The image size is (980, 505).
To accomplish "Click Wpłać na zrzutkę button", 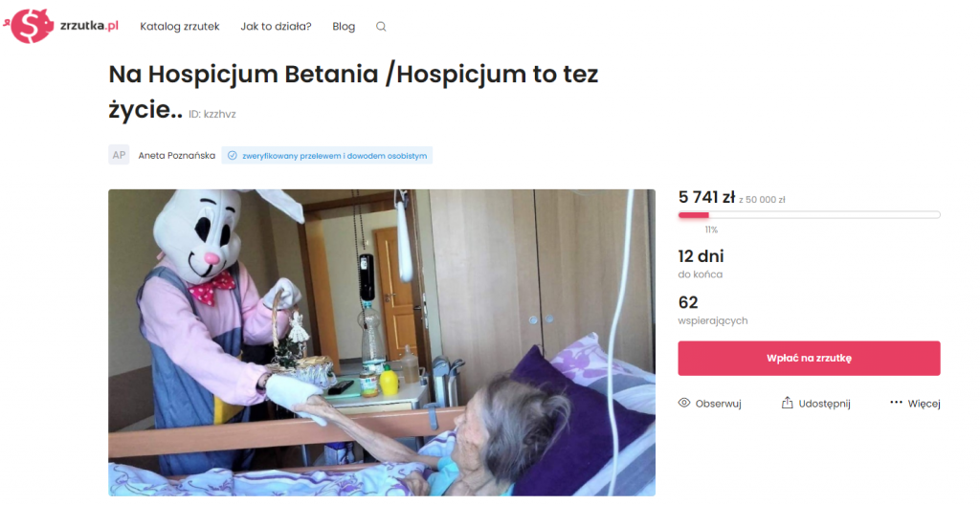I will (809, 358).
